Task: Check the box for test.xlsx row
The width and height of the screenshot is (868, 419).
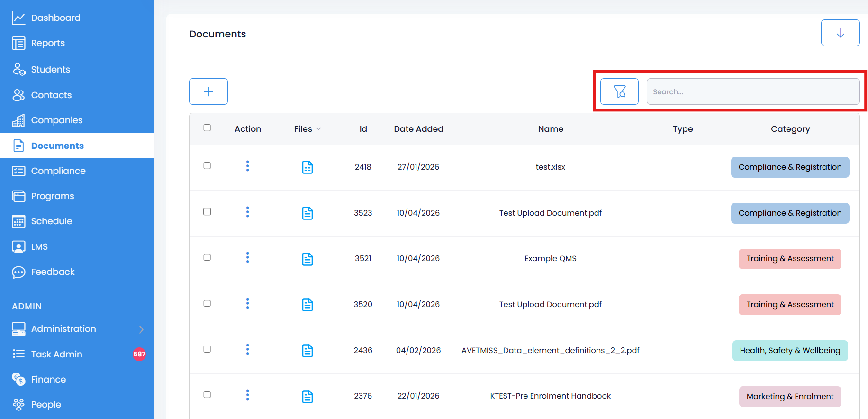Action: [207, 166]
